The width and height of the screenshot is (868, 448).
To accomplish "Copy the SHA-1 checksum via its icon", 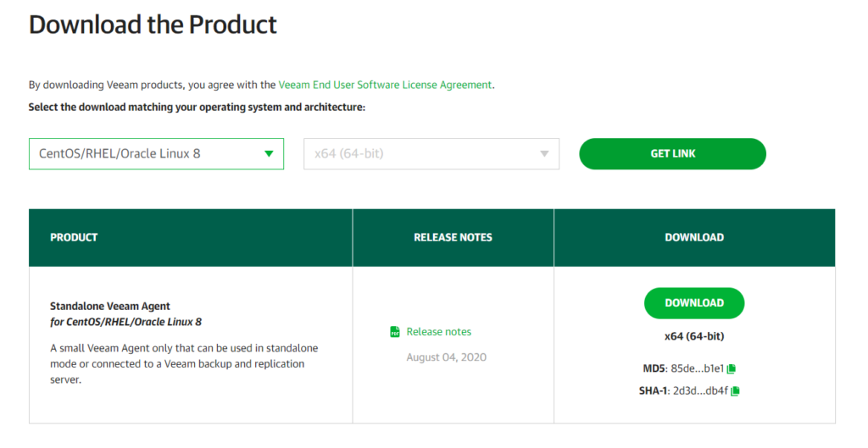I will (x=735, y=391).
